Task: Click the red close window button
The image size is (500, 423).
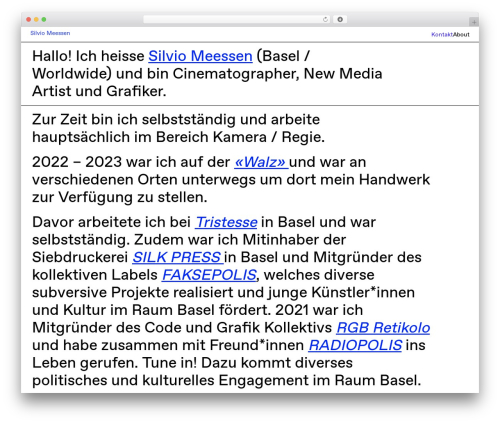Action: [x=29, y=19]
